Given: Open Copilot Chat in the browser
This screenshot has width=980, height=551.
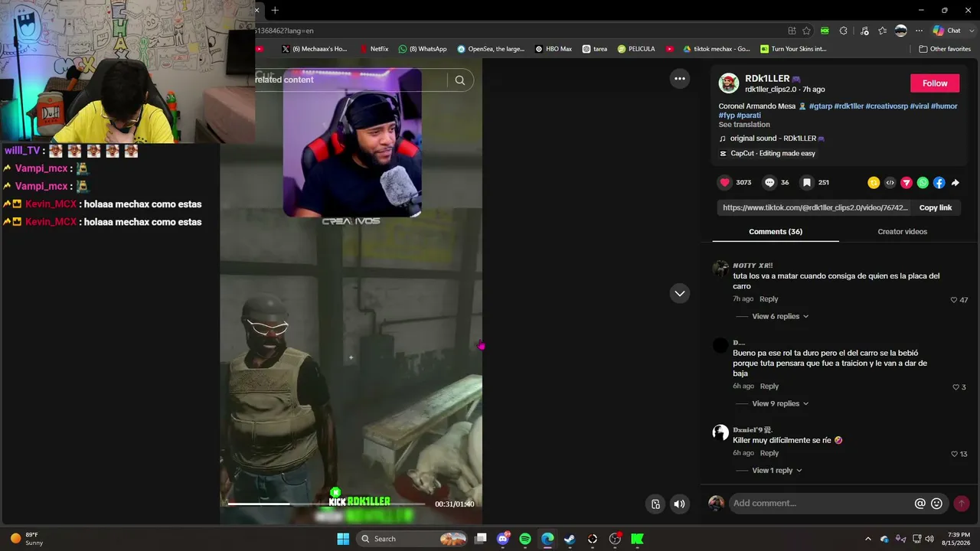Looking at the screenshot, I should [947, 31].
